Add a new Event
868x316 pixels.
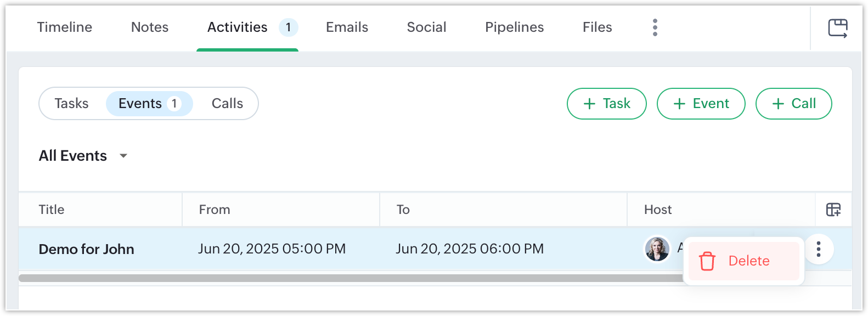pyautogui.click(x=701, y=104)
